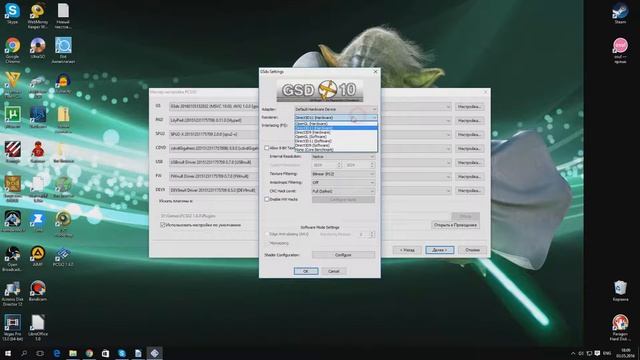Viewport: 640px width, 360px height.
Task: Switch to Chrome on the taskbar
Action: 89,353
